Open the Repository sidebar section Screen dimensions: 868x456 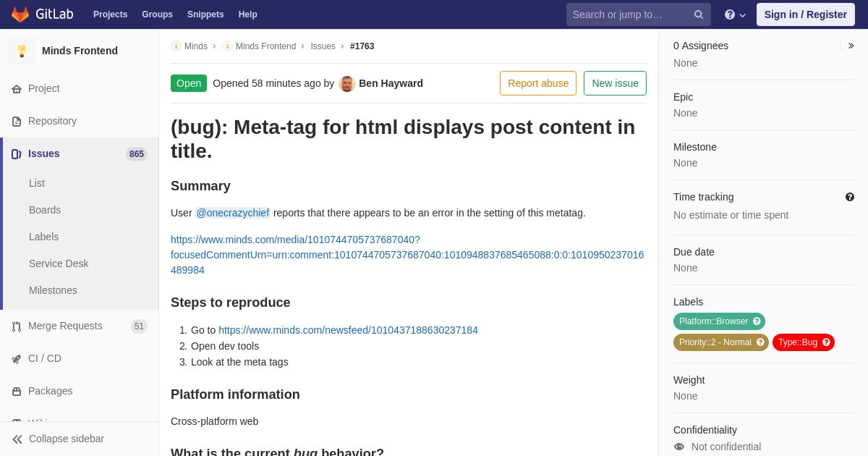(52, 121)
